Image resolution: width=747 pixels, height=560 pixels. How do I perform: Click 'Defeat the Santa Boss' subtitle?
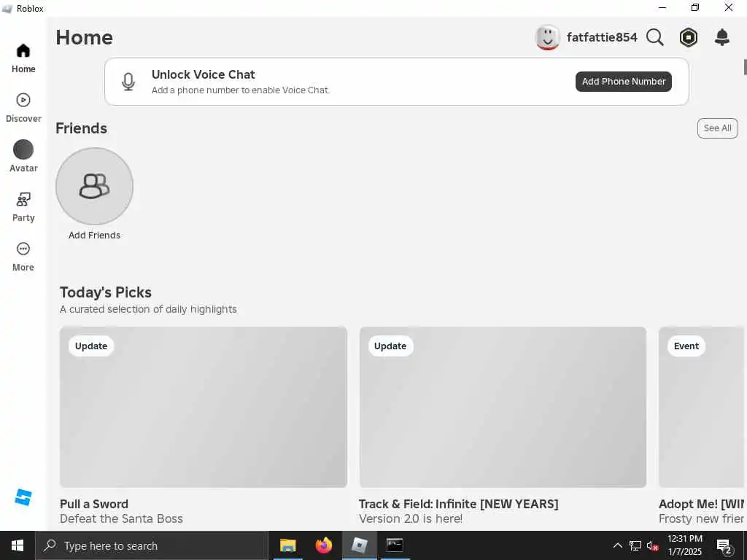pos(122,518)
